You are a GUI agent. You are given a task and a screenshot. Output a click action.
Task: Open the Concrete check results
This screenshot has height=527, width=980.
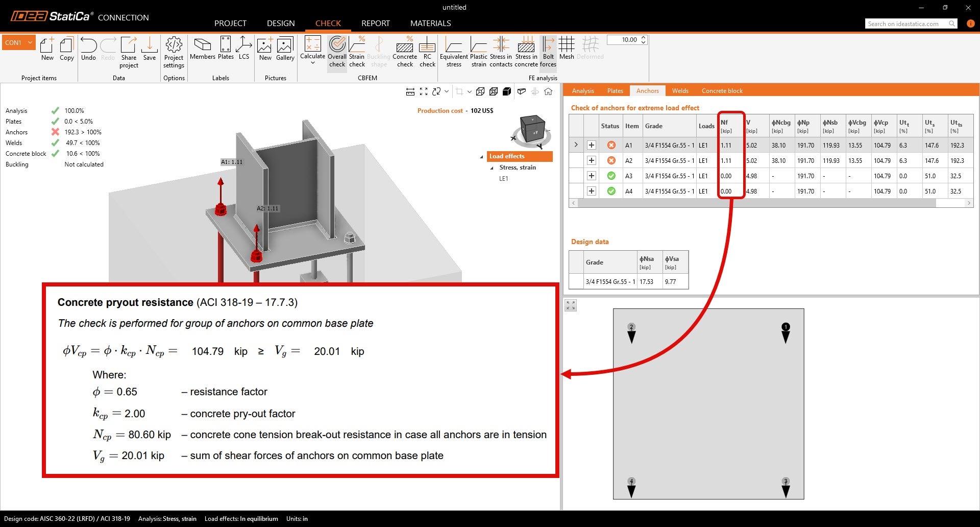tap(404, 51)
